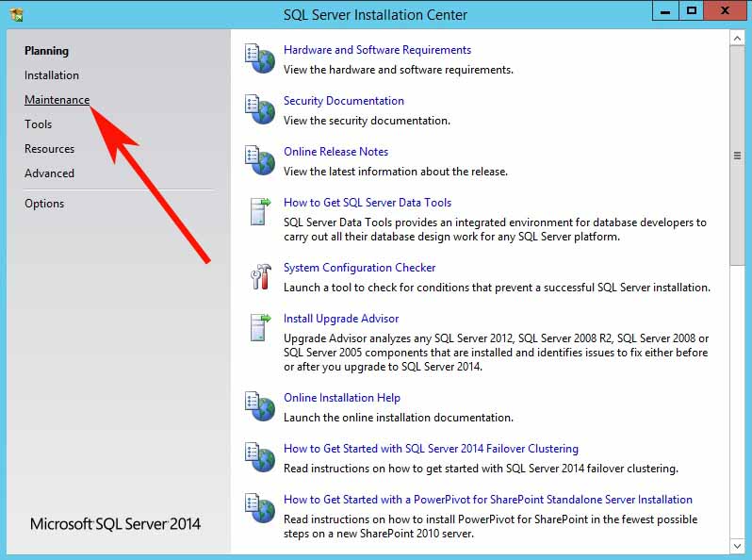The image size is (752, 560).
Task: Click the Security Documentation globe icon
Action: pos(260,110)
